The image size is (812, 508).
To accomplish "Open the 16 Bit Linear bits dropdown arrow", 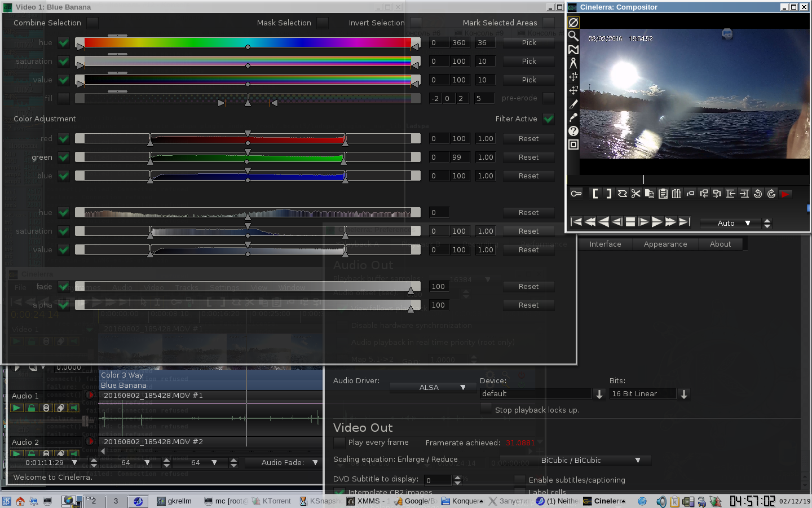I will click(683, 394).
